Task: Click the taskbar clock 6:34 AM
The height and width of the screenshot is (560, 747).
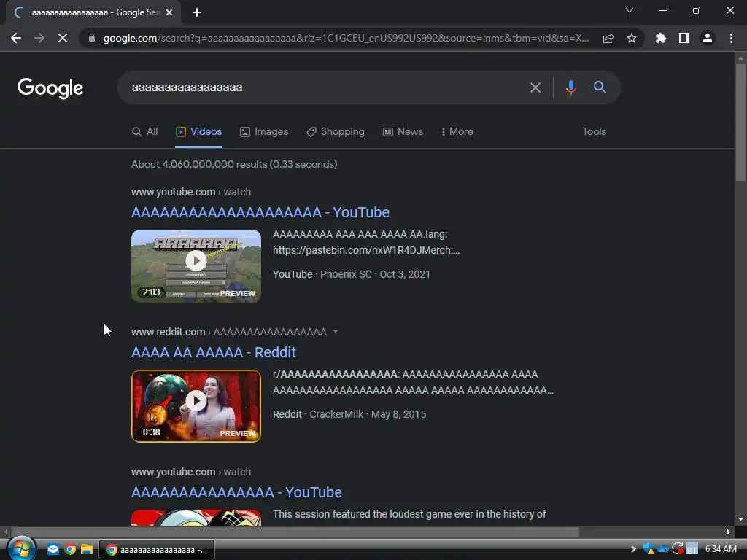Action: pyautogui.click(x=721, y=549)
